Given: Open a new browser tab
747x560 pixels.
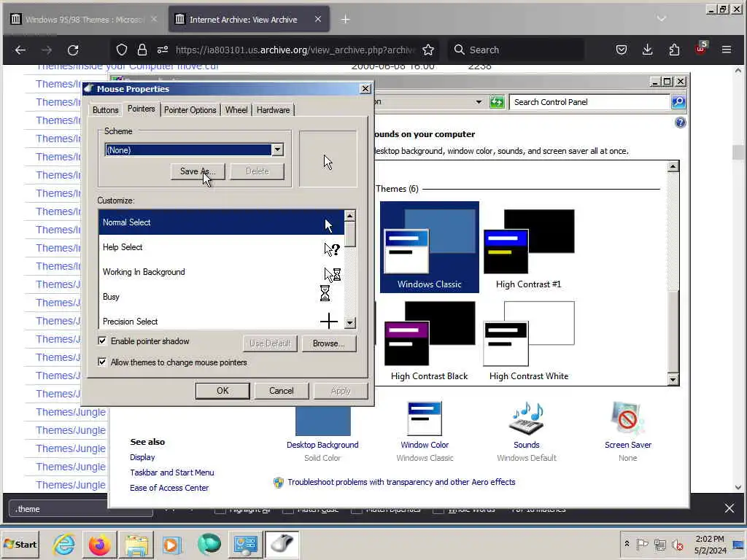Looking at the screenshot, I should click(x=345, y=20).
